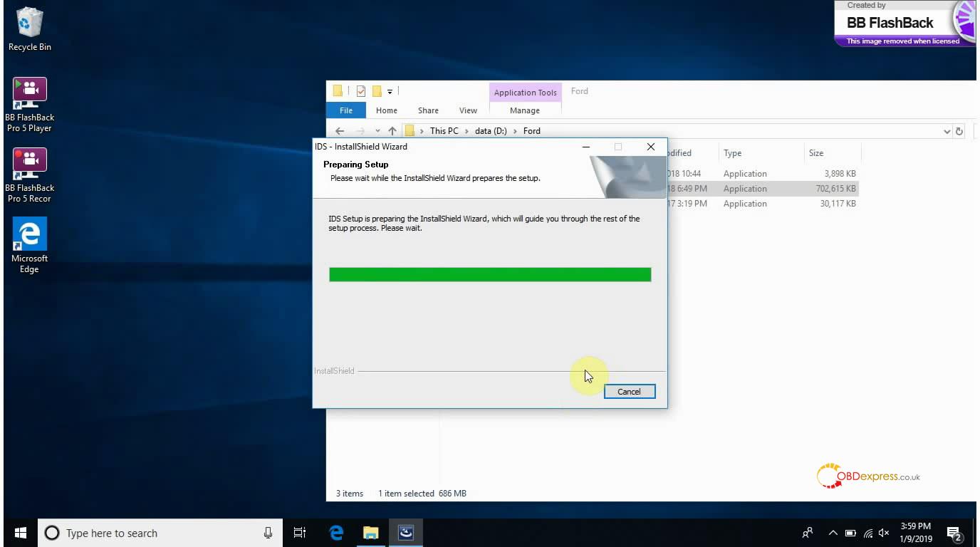The width and height of the screenshot is (980, 547).
Task: Launch BB FlashBack Pro 5 Player shortcut
Action: click(29, 104)
